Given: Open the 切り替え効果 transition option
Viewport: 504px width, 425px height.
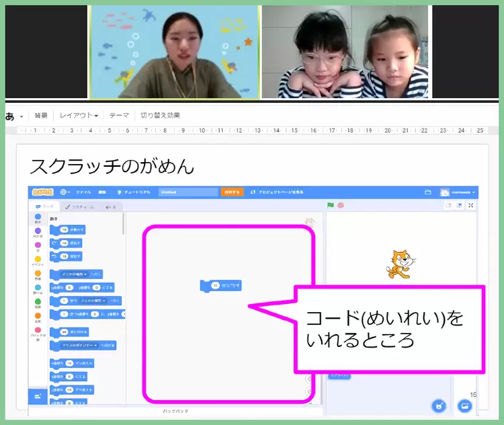Looking at the screenshot, I should (160, 115).
